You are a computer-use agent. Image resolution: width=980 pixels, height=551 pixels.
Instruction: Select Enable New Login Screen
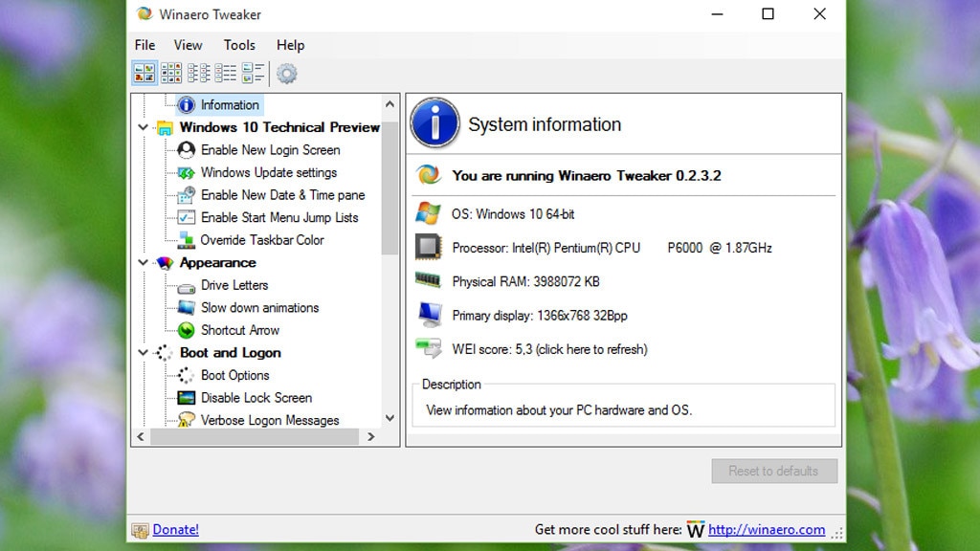(270, 150)
